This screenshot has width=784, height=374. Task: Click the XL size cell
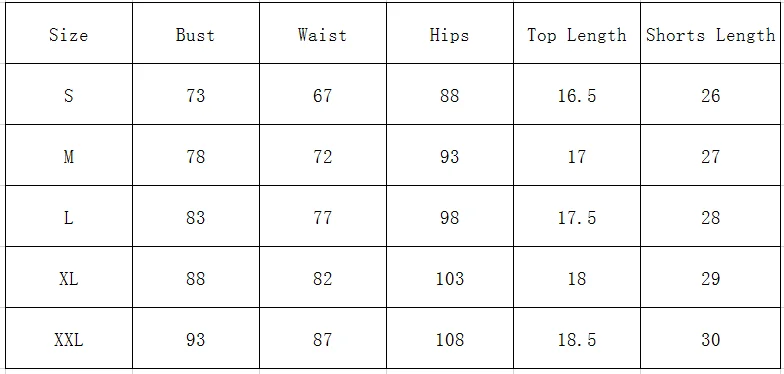point(69,277)
